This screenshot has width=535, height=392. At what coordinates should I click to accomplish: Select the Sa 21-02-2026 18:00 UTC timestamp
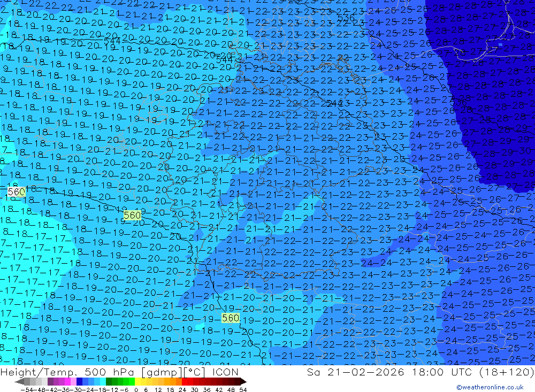421,372
